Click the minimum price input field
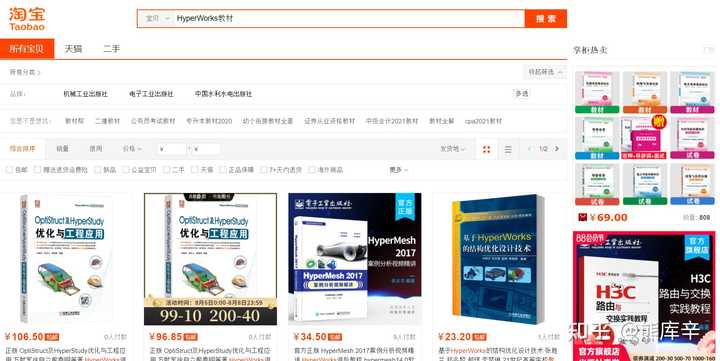The height and width of the screenshot is (361, 720). tap(173, 149)
